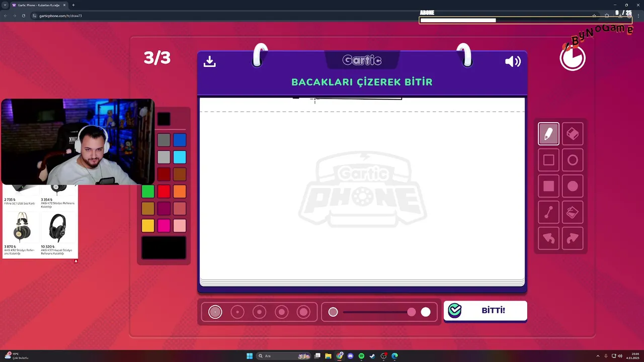Select the line tool
This screenshot has height=362, width=644.
tap(548, 212)
